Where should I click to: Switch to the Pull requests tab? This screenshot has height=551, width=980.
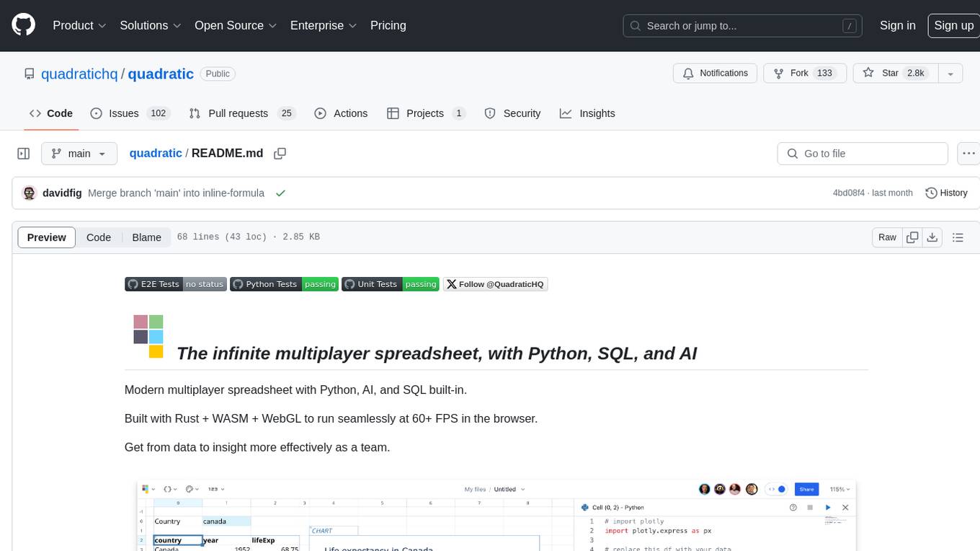(x=243, y=113)
